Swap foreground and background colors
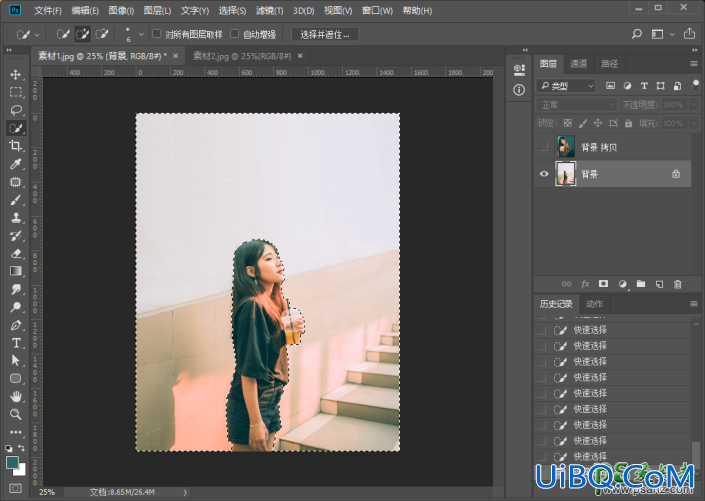Screen dimensions: 705x501 pos(21,447)
